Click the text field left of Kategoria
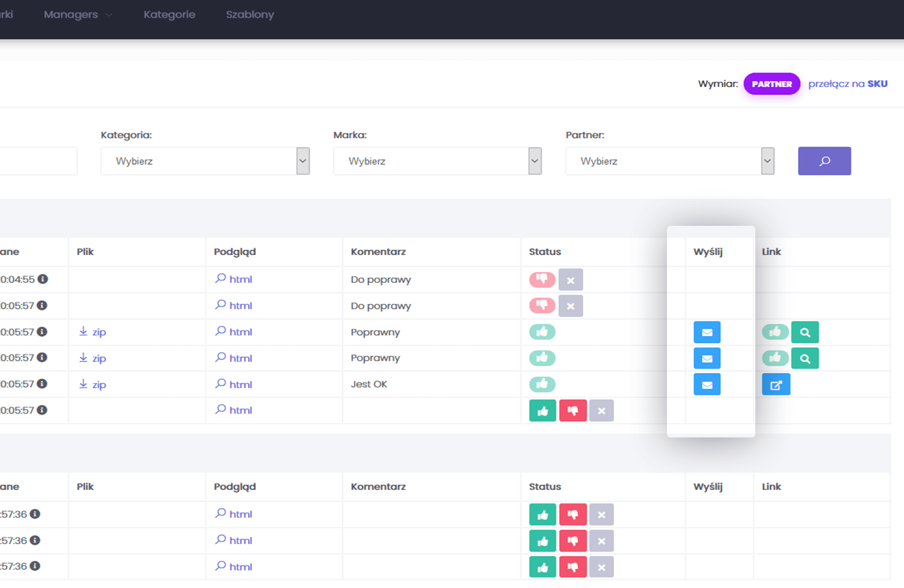Screen dimensions: 904x588 pyautogui.click(x=38, y=161)
